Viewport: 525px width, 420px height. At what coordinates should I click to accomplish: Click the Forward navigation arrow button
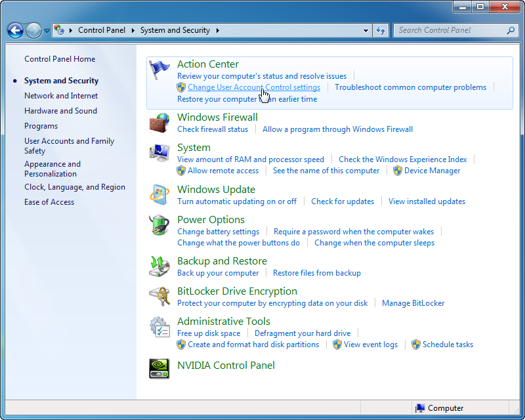coord(33,30)
